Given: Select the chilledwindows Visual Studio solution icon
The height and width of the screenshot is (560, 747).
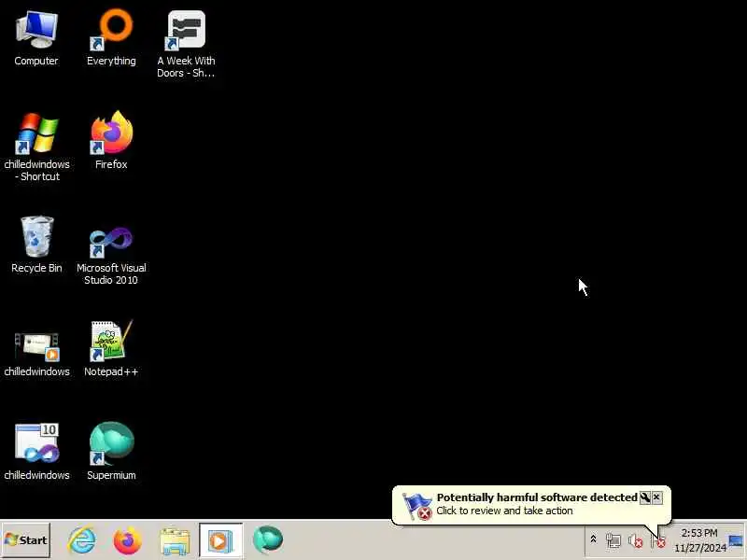Looking at the screenshot, I should [x=36, y=452].
